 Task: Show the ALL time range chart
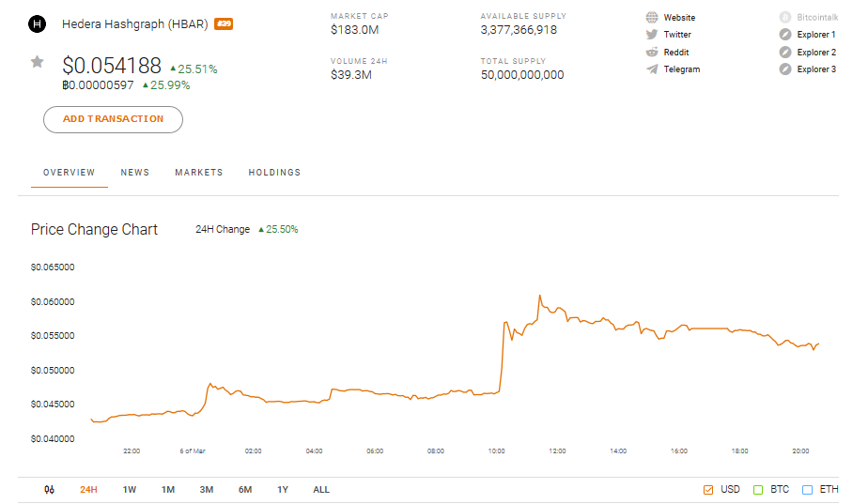click(321, 490)
